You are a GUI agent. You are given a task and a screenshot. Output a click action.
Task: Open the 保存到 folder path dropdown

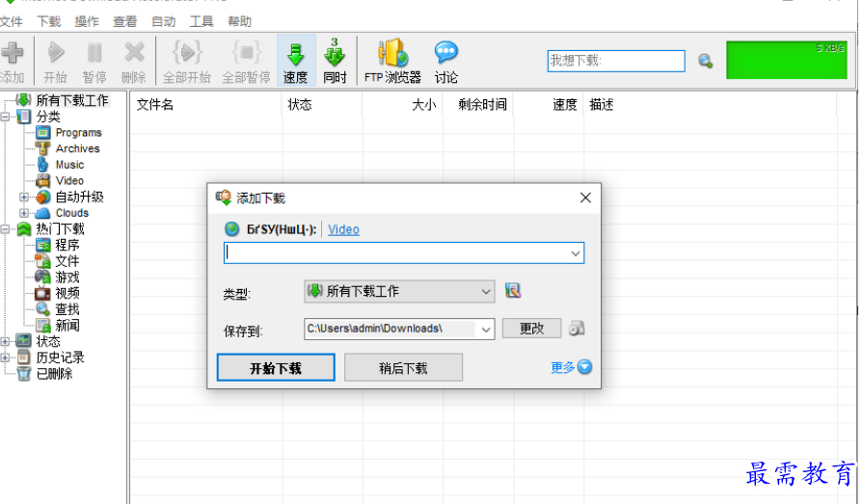pyautogui.click(x=485, y=329)
